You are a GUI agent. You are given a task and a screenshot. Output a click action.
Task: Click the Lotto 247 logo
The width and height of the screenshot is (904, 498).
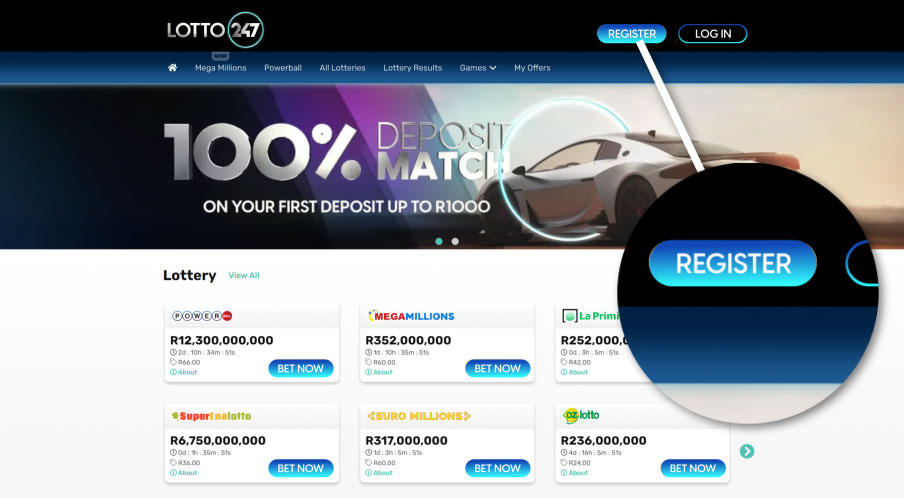(x=215, y=29)
